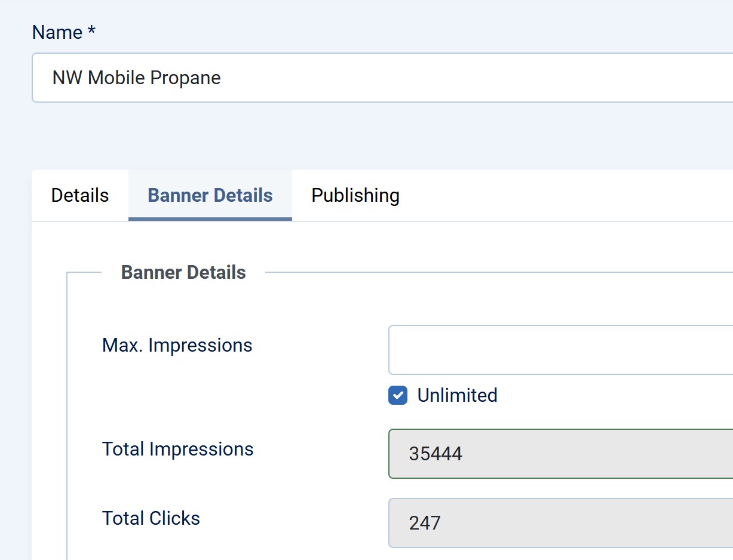The width and height of the screenshot is (733, 560).
Task: Click the Banner Details fieldset heading
Action: click(x=183, y=272)
